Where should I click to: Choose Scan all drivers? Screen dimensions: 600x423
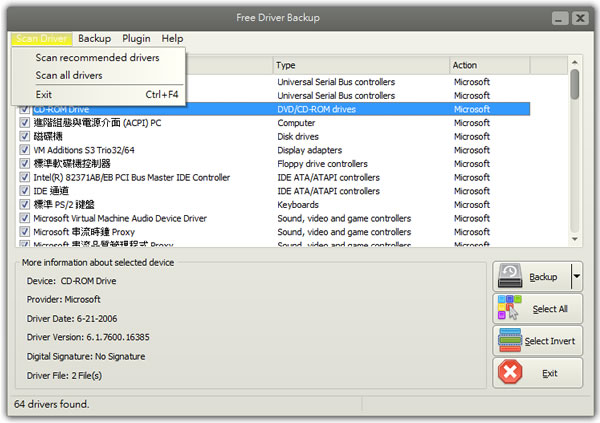pos(69,75)
